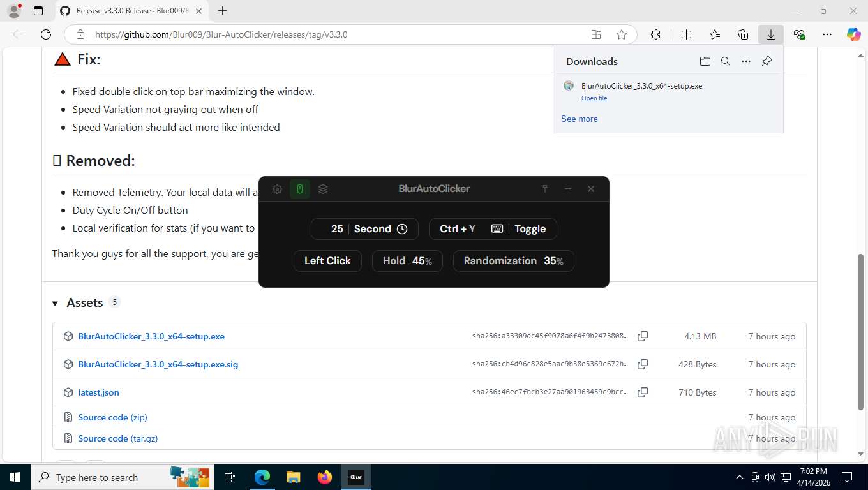
Task: Open BlurAutoClicker settings gear icon
Action: pyautogui.click(x=277, y=189)
